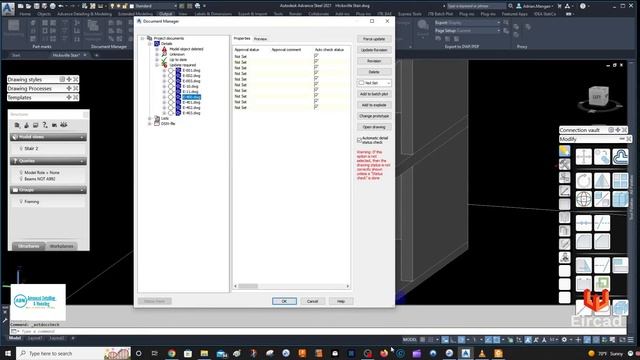Toggle Automatic detail status check
This screenshot has width=640, height=360.
[359, 140]
